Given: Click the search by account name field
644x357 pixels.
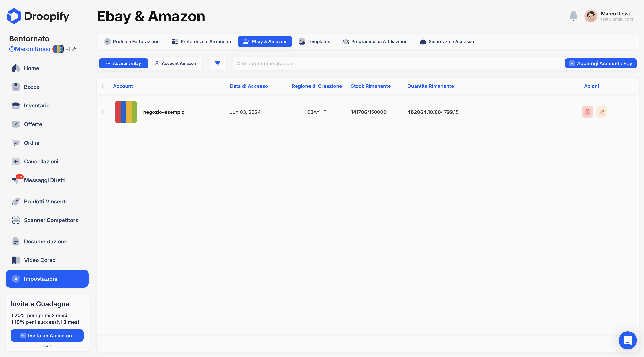Looking at the screenshot, I should point(398,63).
